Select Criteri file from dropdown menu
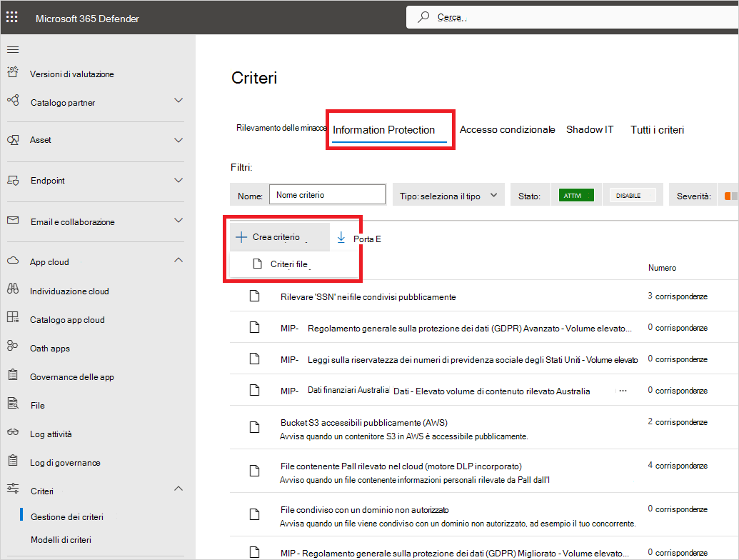 288,264
